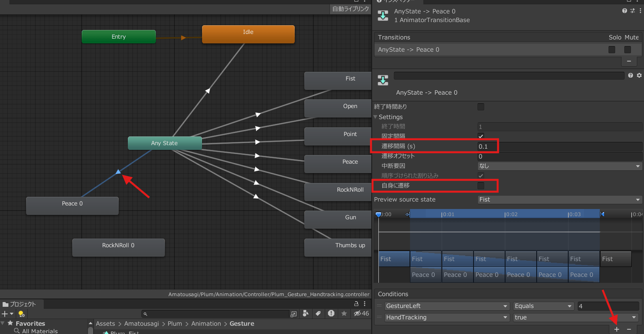
Task: Click the favorites star icon in Project toolbar
Action: pyautogui.click(x=344, y=313)
